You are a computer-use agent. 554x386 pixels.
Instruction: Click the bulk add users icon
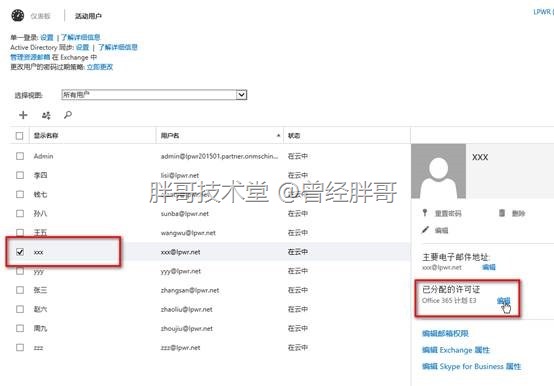click(x=46, y=115)
